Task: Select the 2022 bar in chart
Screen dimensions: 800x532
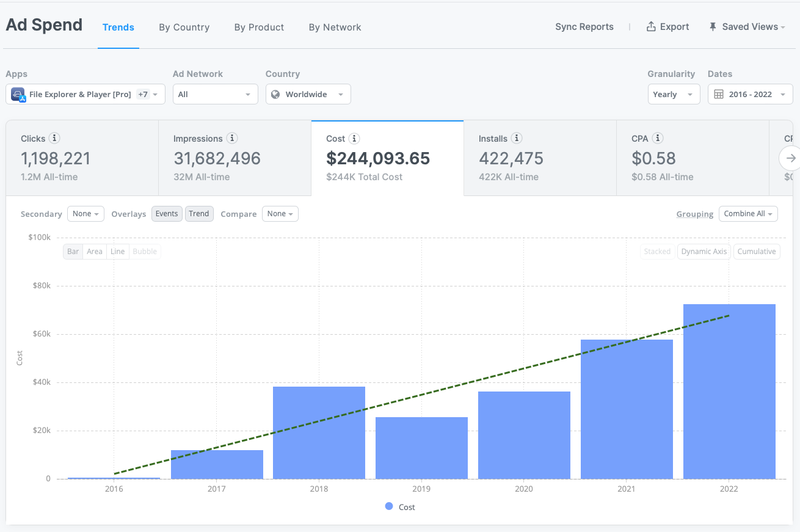Action: (729, 391)
